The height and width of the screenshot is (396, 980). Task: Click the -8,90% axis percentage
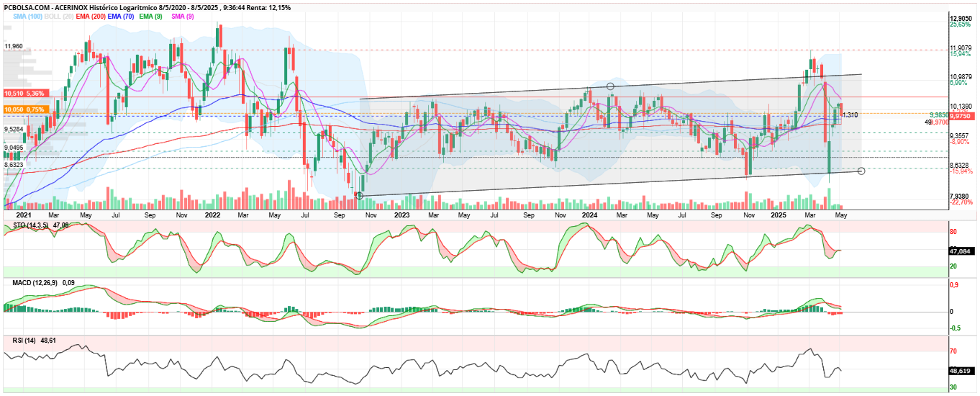pos(959,142)
